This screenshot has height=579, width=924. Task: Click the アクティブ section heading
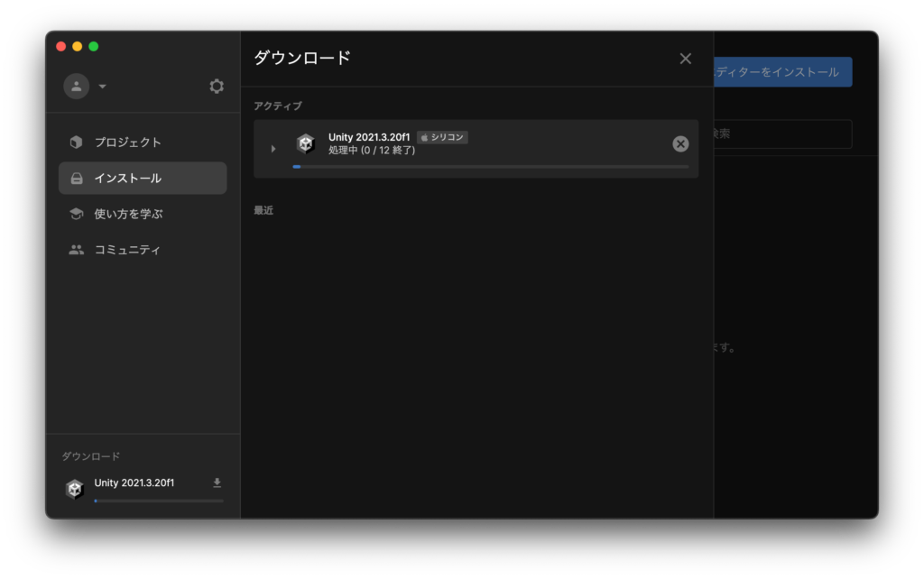pyautogui.click(x=278, y=106)
